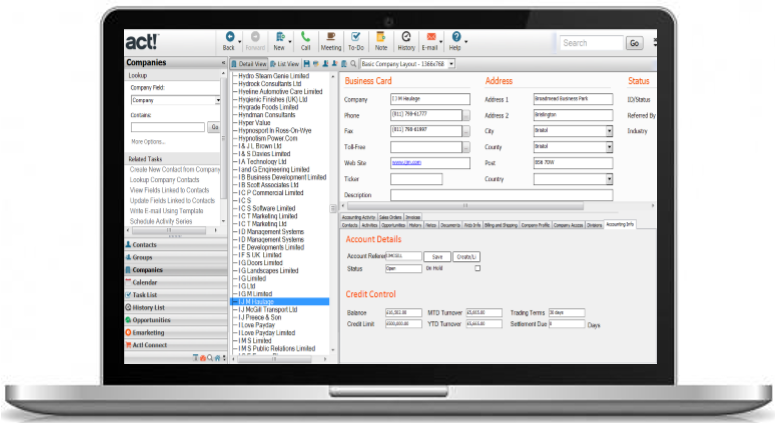Focus the Search input field

click(x=591, y=43)
